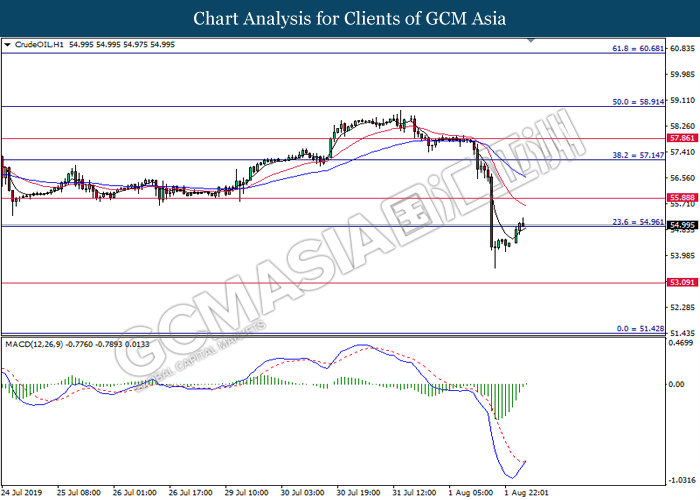The height and width of the screenshot is (500, 700).
Task: Select the 50.0 = 58.914 Fibonacci label
Action: pos(638,102)
